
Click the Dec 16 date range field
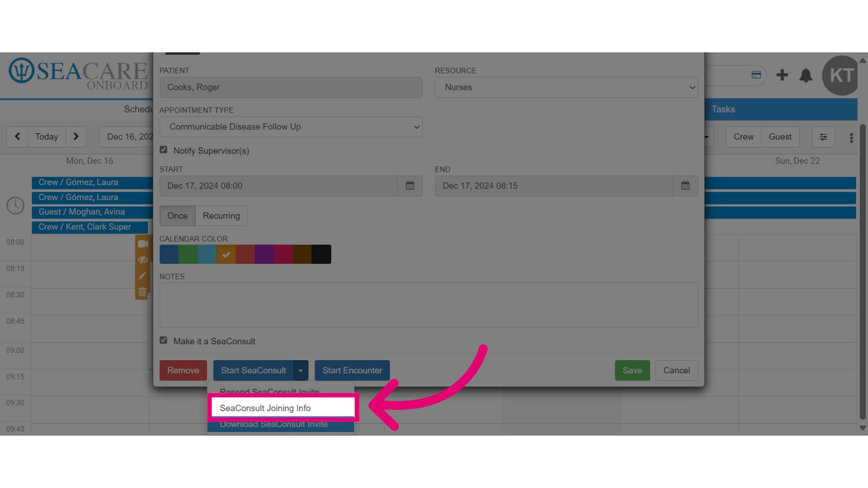point(127,137)
